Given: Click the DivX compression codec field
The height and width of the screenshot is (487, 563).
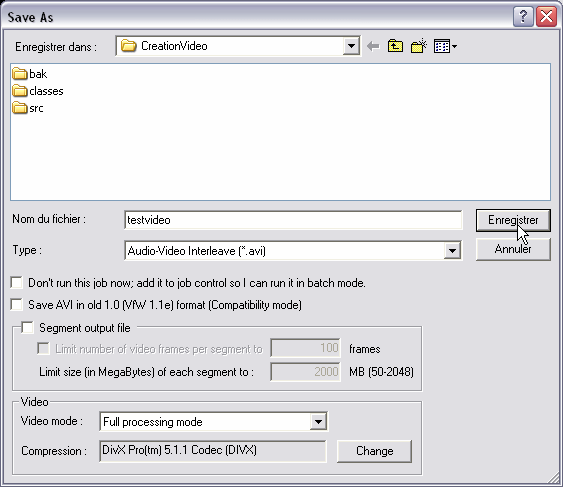Looking at the screenshot, I should [x=213, y=451].
